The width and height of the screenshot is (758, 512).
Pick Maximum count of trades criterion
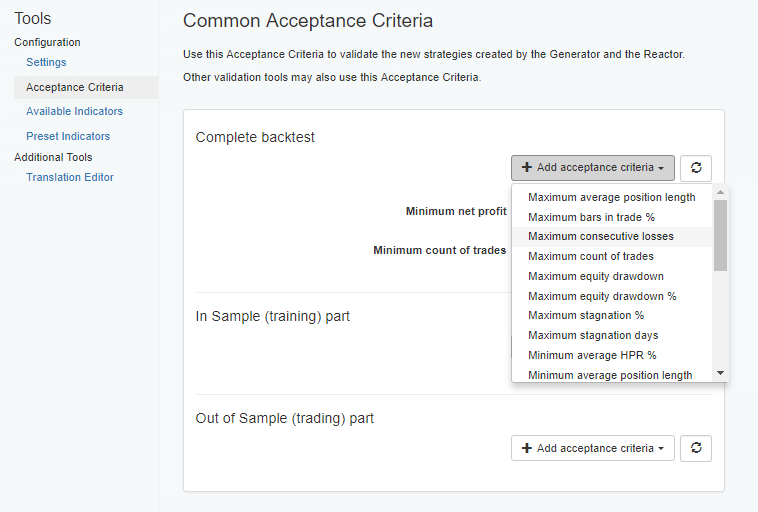(x=590, y=257)
